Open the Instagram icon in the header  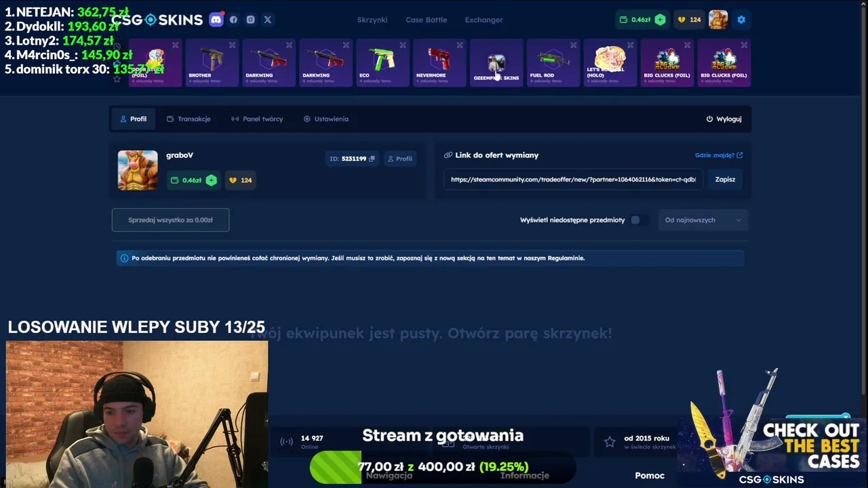(x=250, y=20)
